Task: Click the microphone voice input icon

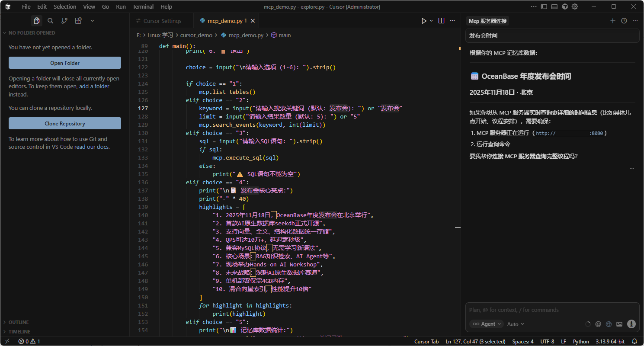Action: coord(631,324)
